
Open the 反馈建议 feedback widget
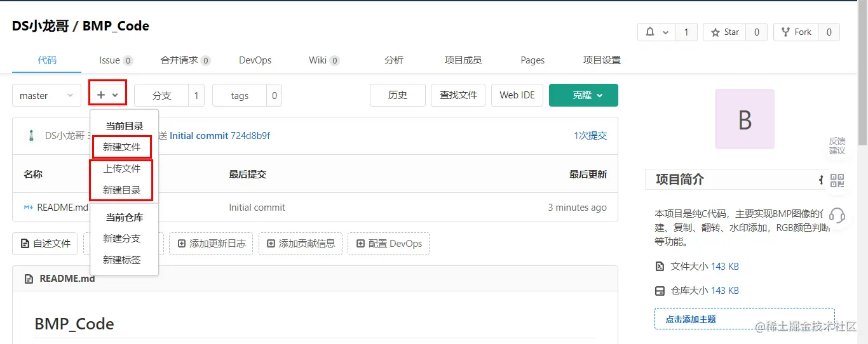click(837, 145)
